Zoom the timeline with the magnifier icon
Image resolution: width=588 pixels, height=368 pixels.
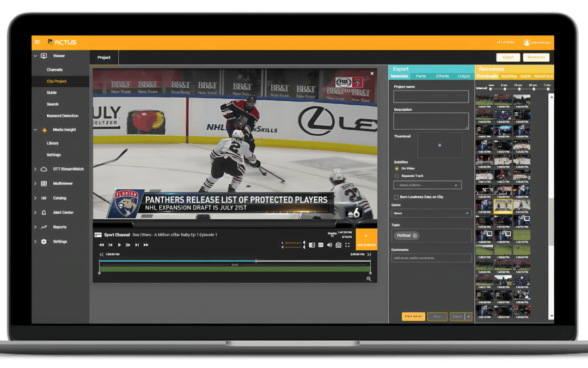point(369,279)
